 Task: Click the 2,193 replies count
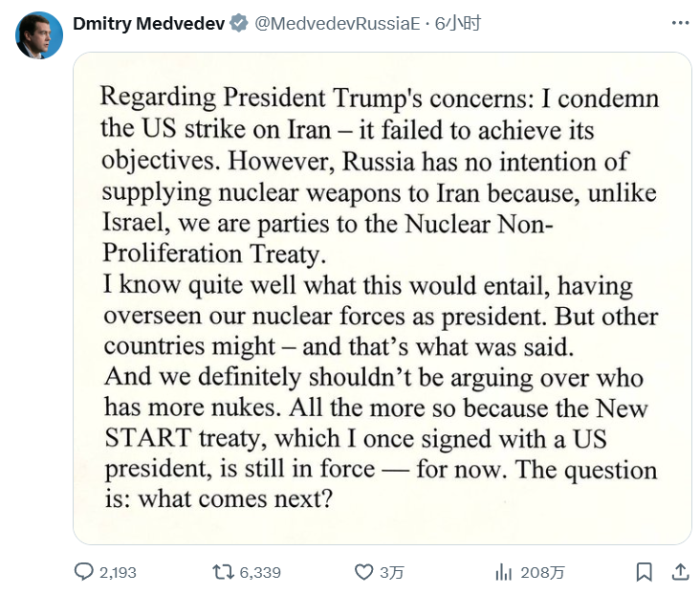118,572
